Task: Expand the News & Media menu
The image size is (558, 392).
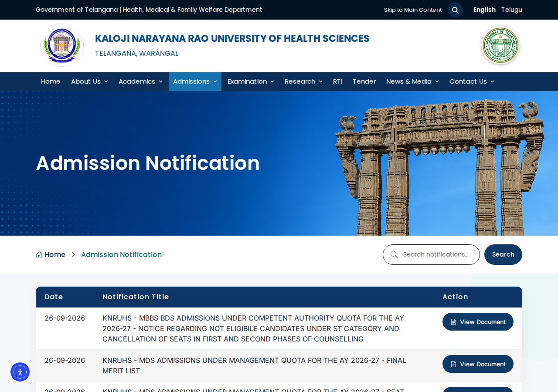Action: click(412, 81)
